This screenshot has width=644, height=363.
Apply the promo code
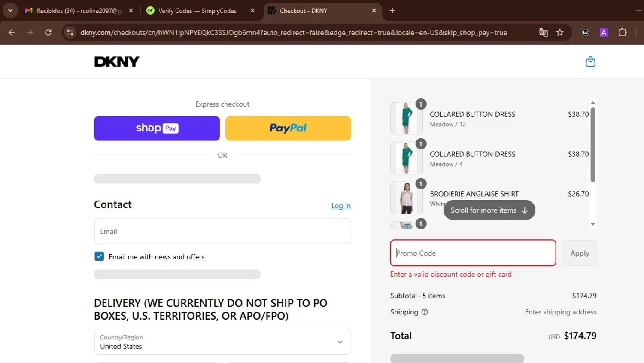(x=580, y=253)
